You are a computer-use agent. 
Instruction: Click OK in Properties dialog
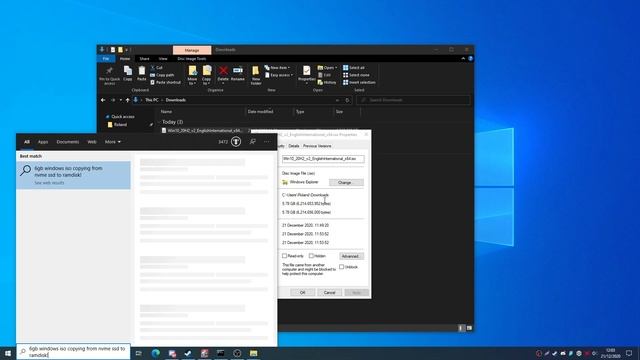coord(302,293)
